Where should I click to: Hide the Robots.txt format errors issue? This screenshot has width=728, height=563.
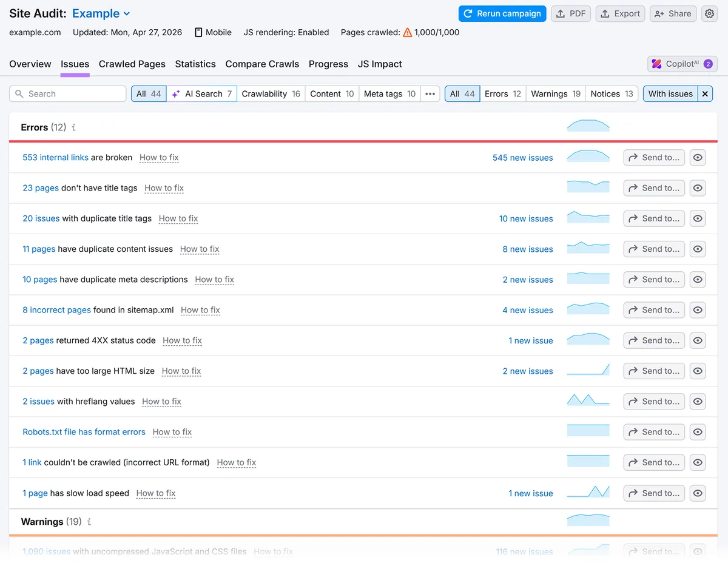698,432
